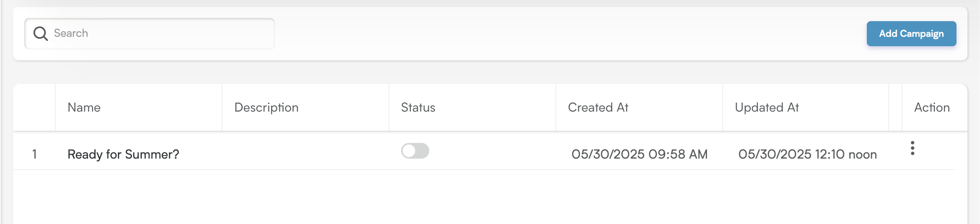This screenshot has width=980, height=224.
Task: Toggle the status switch for Ready for Summer?
Action: [415, 151]
